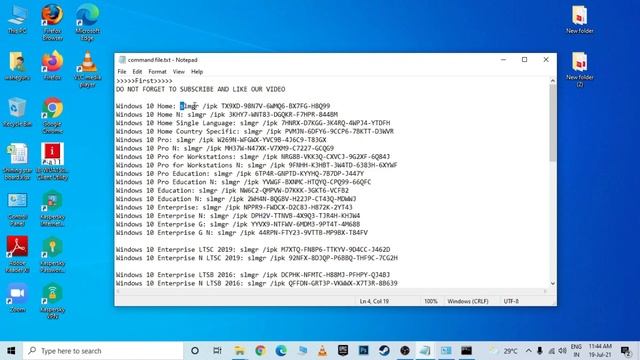Image resolution: width=640 pixels, height=360 pixels.
Task: Open the notification Action Center
Action: click(x=626, y=351)
